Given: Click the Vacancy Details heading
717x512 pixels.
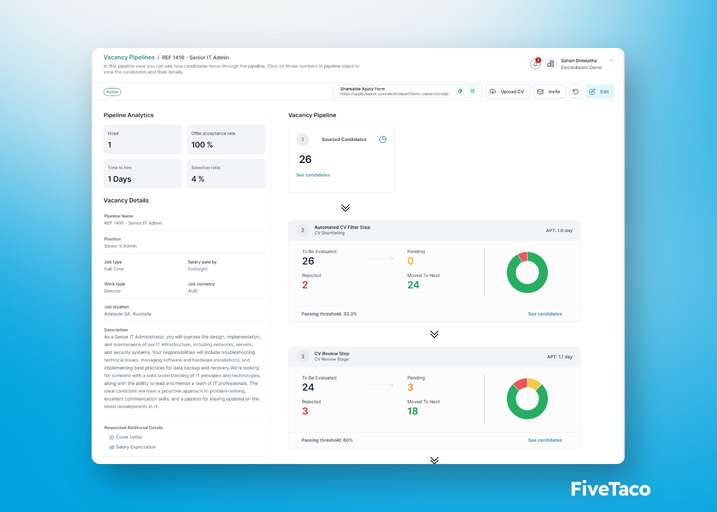Looking at the screenshot, I should pyautogui.click(x=126, y=201).
